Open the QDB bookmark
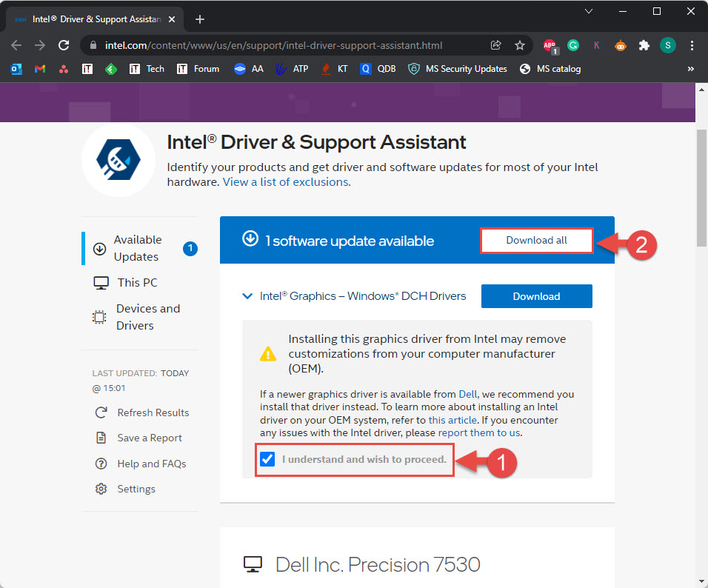 [x=378, y=69]
